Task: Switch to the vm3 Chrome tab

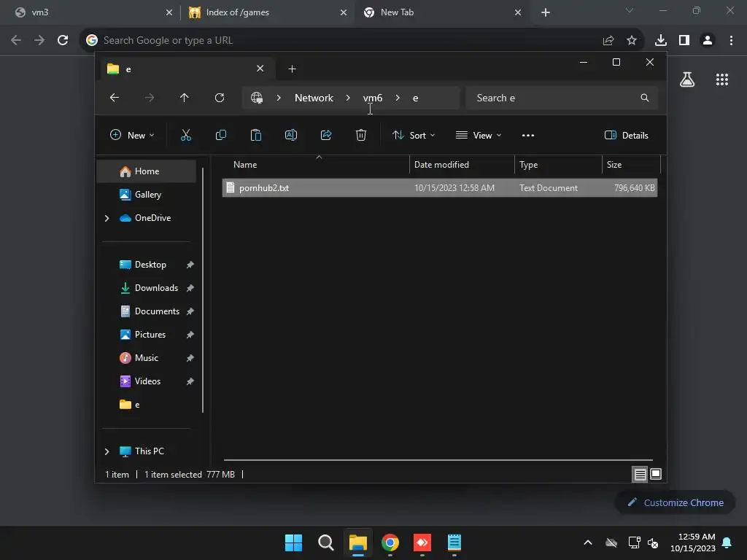Action: point(92,12)
